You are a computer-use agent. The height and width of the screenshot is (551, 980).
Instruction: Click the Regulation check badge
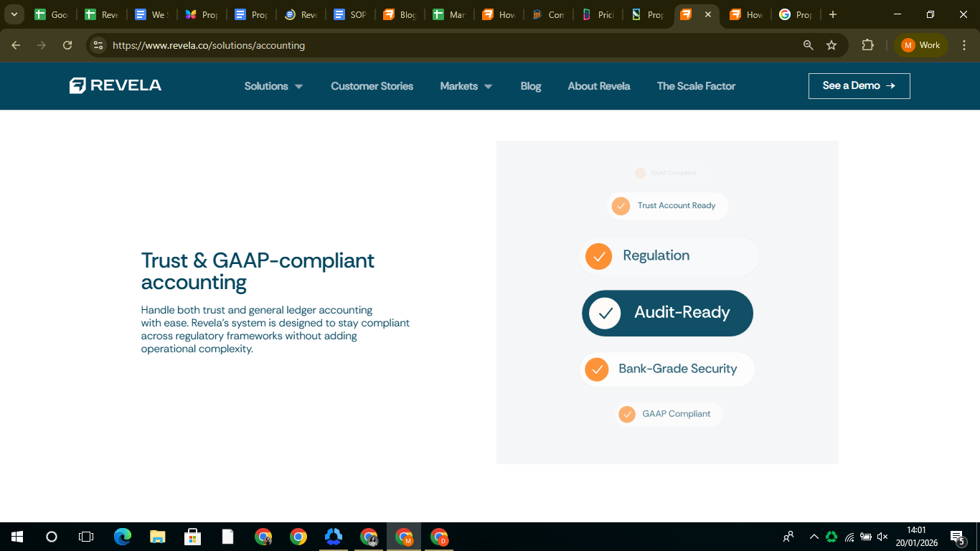pos(669,256)
